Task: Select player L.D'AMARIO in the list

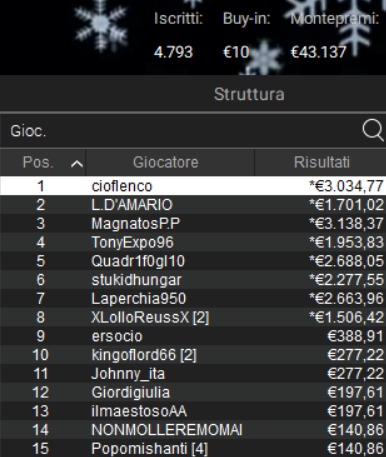Action: point(193,204)
